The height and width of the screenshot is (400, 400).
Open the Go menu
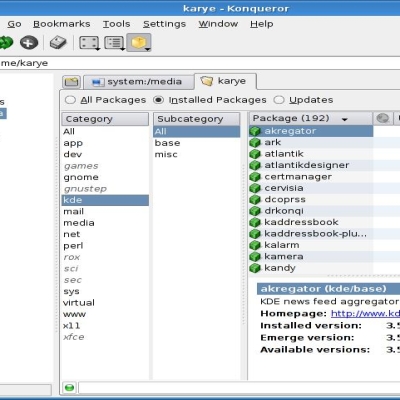pyautogui.click(x=14, y=24)
